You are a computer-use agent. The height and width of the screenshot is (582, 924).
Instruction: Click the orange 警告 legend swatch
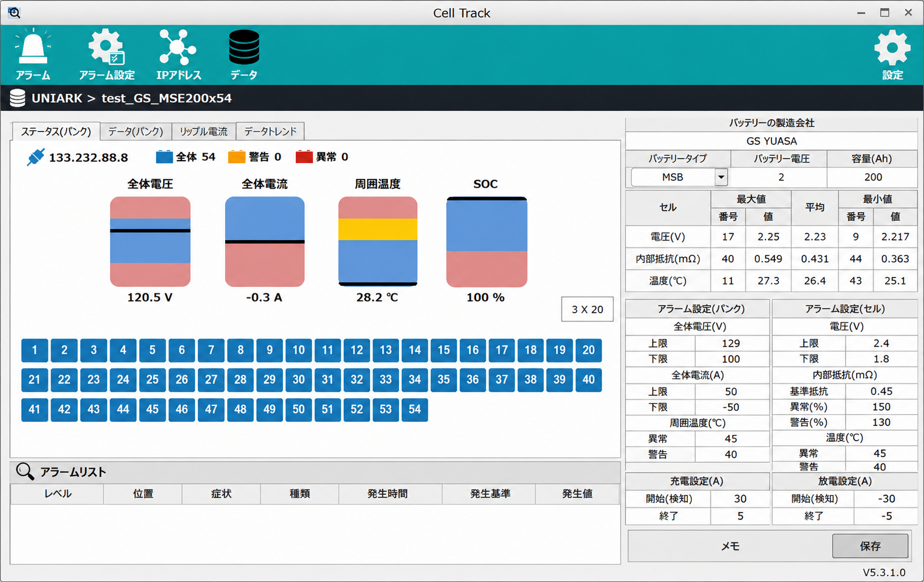click(236, 157)
